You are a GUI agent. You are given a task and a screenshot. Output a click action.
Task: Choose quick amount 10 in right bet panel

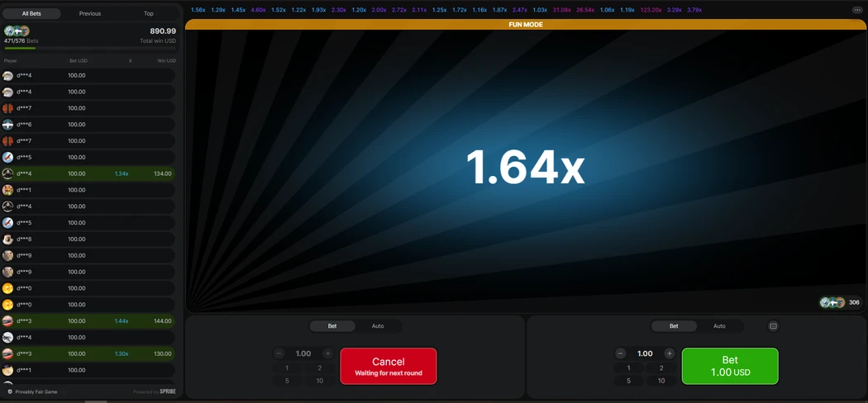pos(661,381)
